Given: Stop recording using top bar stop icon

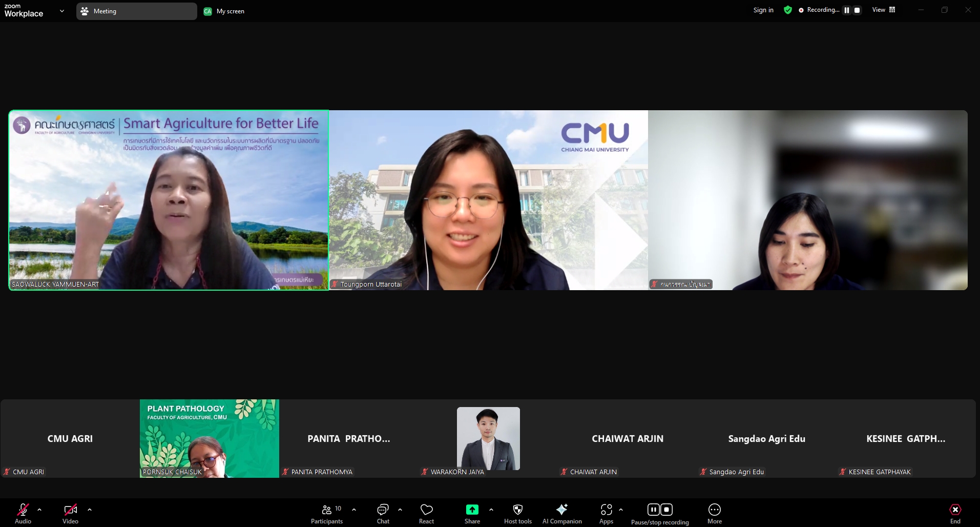Looking at the screenshot, I should click(x=857, y=10).
